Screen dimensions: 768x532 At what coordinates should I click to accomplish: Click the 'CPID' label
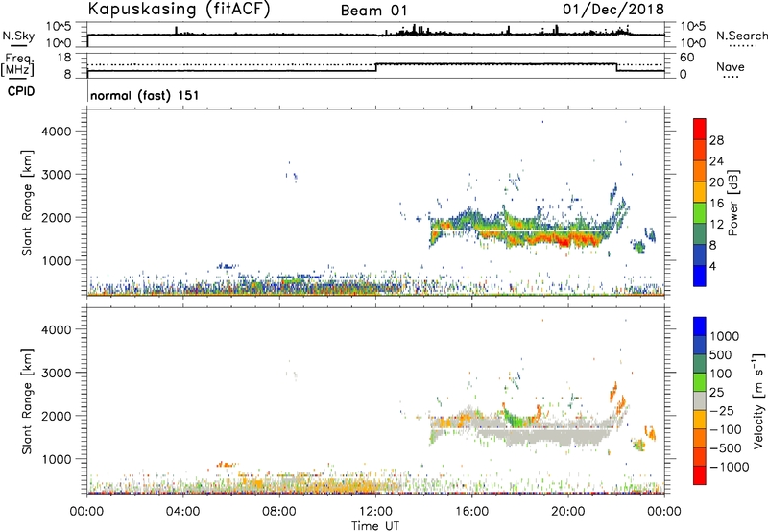[x=21, y=91]
